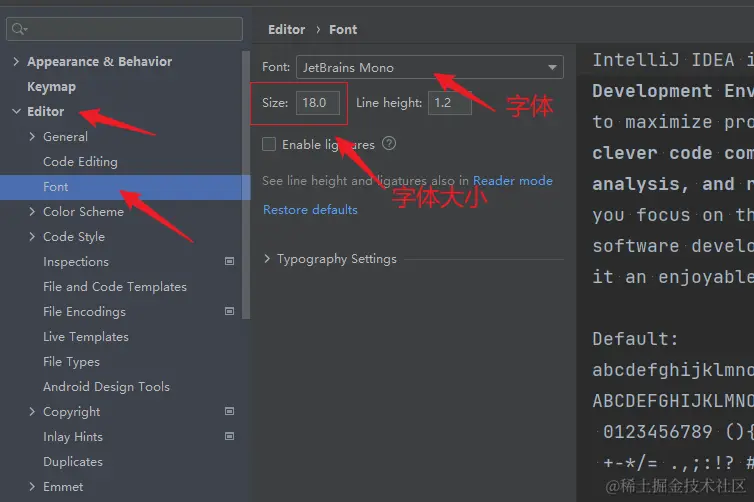Expand Typography Settings section
The width and height of the screenshot is (754, 502).
click(267, 259)
